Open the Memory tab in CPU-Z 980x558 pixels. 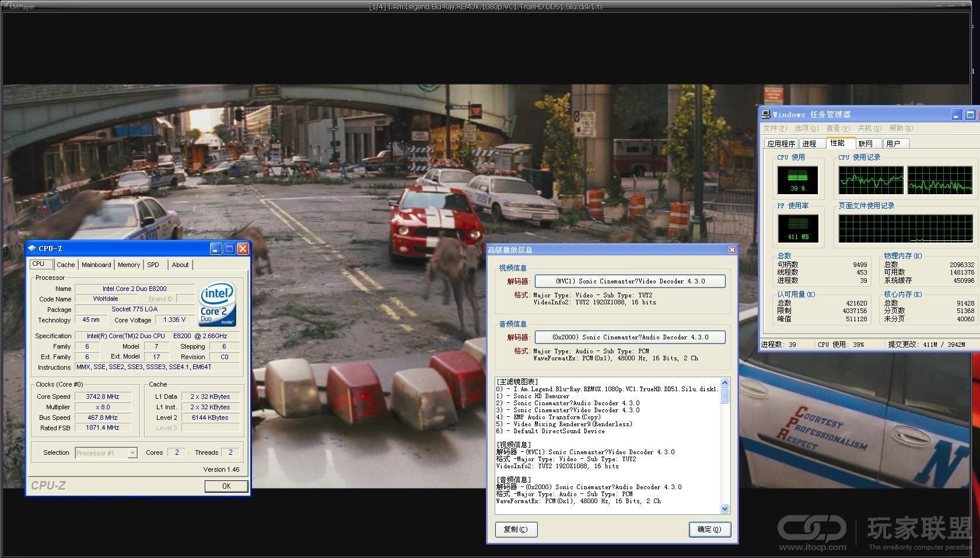[129, 265]
